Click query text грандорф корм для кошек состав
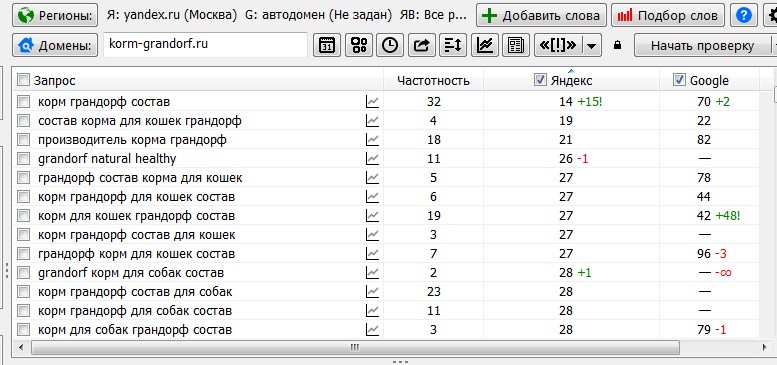This screenshot has height=365, width=777. click(136, 254)
